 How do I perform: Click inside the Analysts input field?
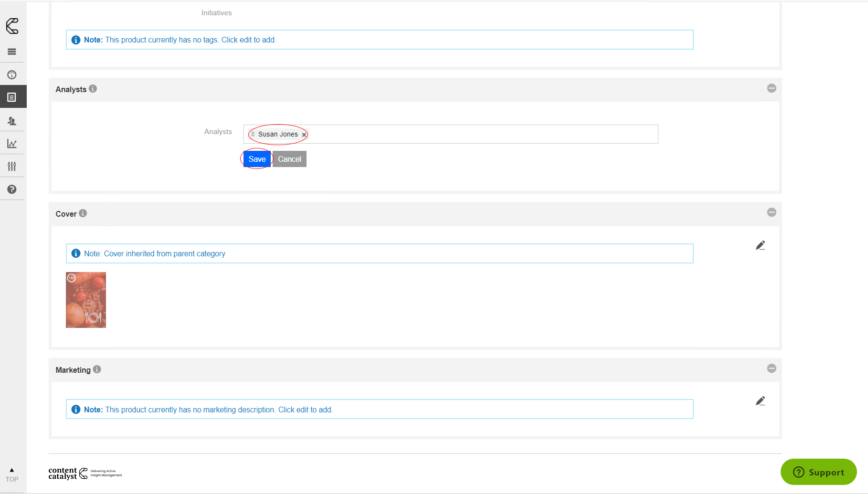click(x=477, y=134)
